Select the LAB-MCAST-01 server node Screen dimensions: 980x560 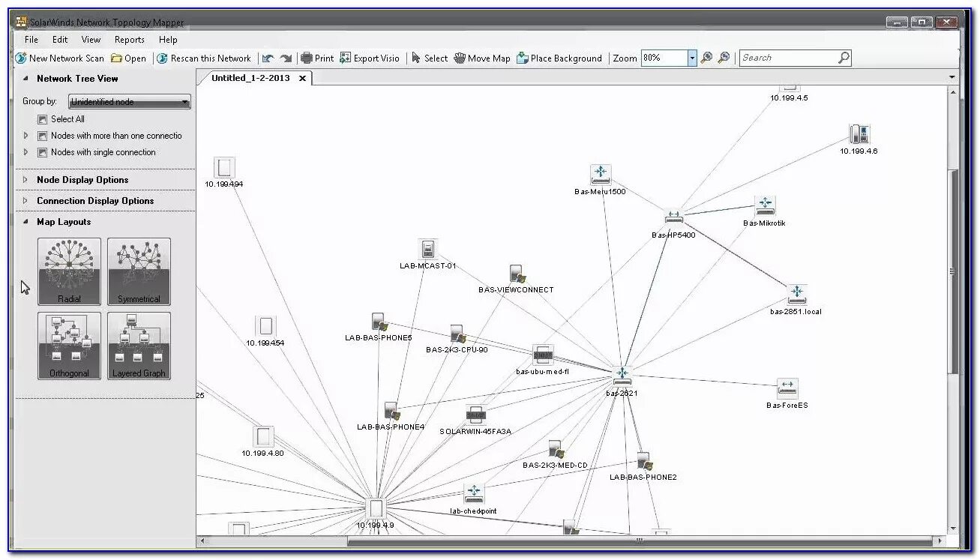[x=427, y=249]
